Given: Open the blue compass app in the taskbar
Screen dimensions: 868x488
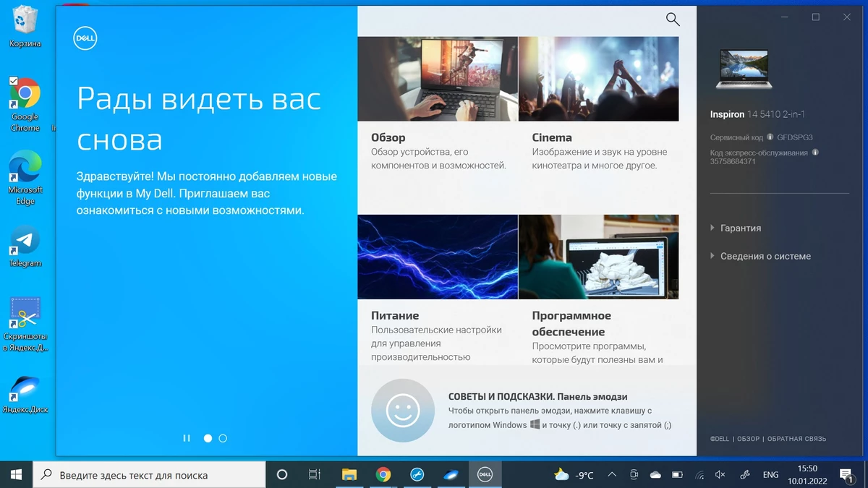Looking at the screenshot, I should [417, 475].
